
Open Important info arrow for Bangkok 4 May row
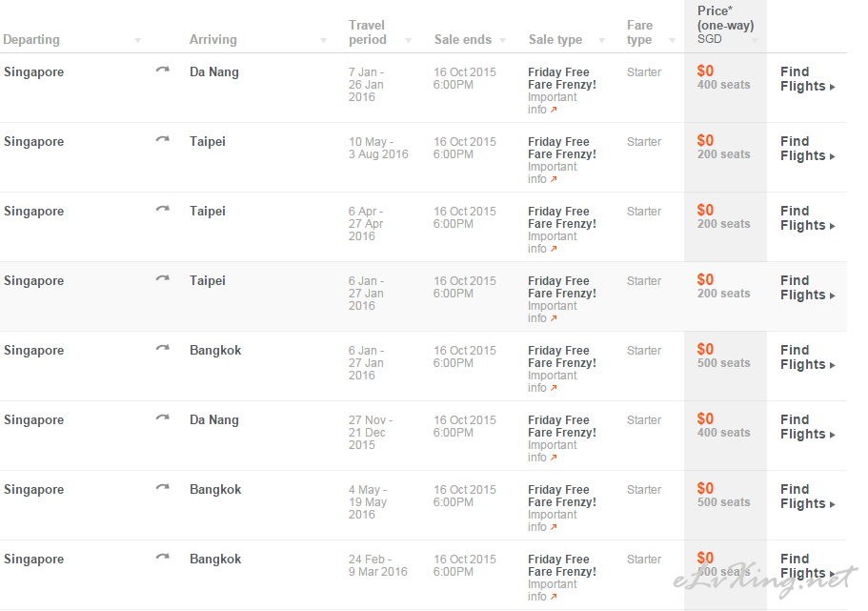(x=554, y=527)
